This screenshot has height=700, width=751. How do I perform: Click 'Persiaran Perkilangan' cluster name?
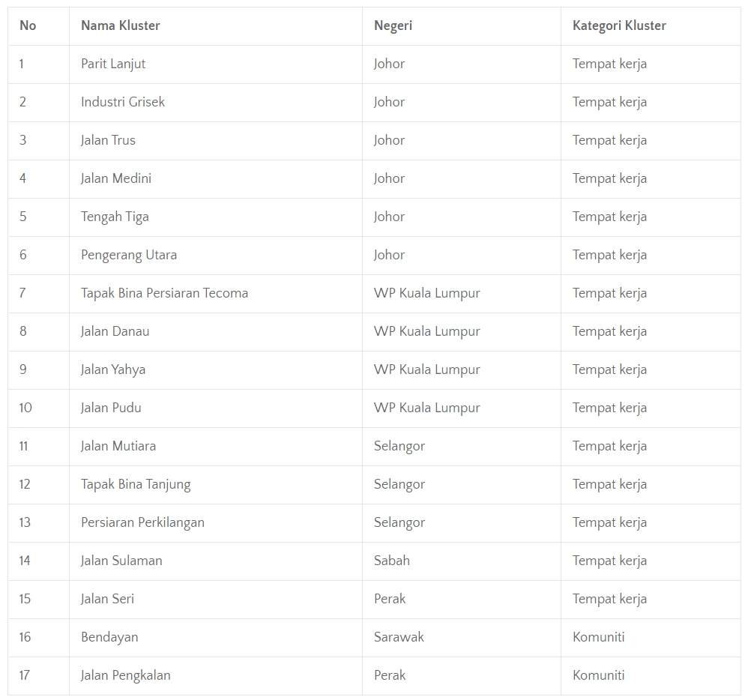tap(142, 522)
